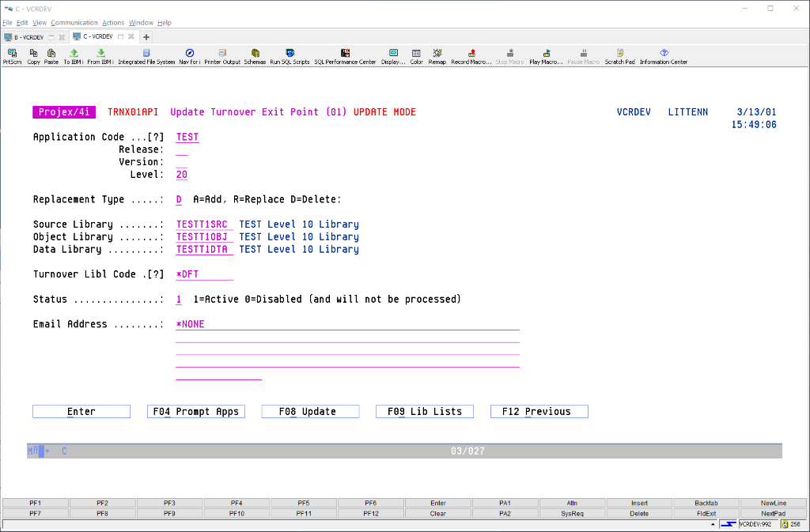The image size is (810, 532).
Task: Click the F09 Lib Lists button
Action: coord(425,411)
